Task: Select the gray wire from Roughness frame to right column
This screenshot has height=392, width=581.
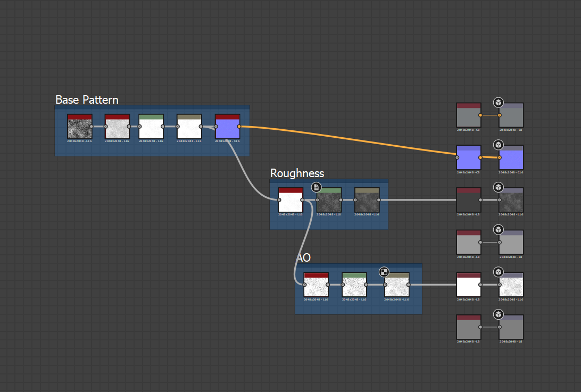Action: tap(418, 200)
